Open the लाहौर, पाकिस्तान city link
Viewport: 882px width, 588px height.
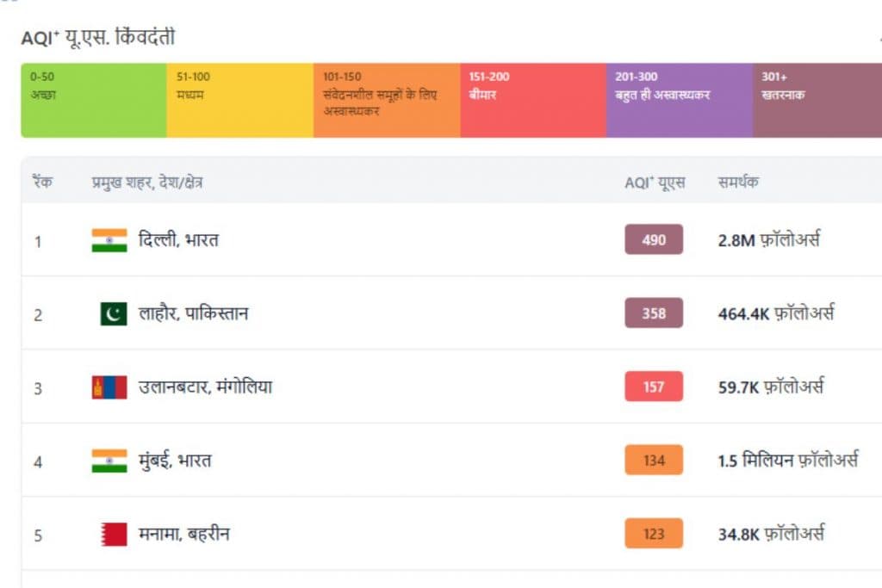(193, 314)
